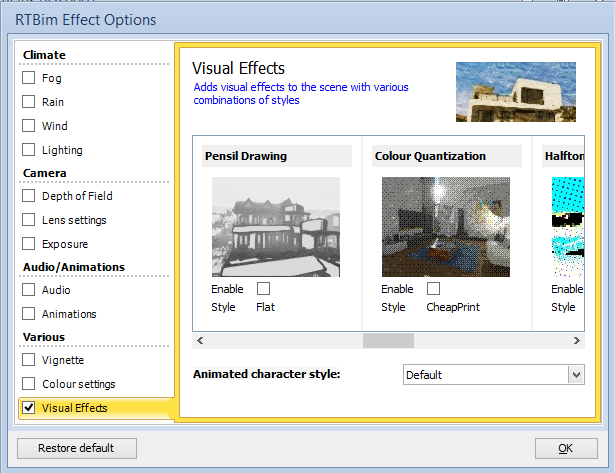Click the Pensil Drawing preview thumbnail

(x=276, y=227)
